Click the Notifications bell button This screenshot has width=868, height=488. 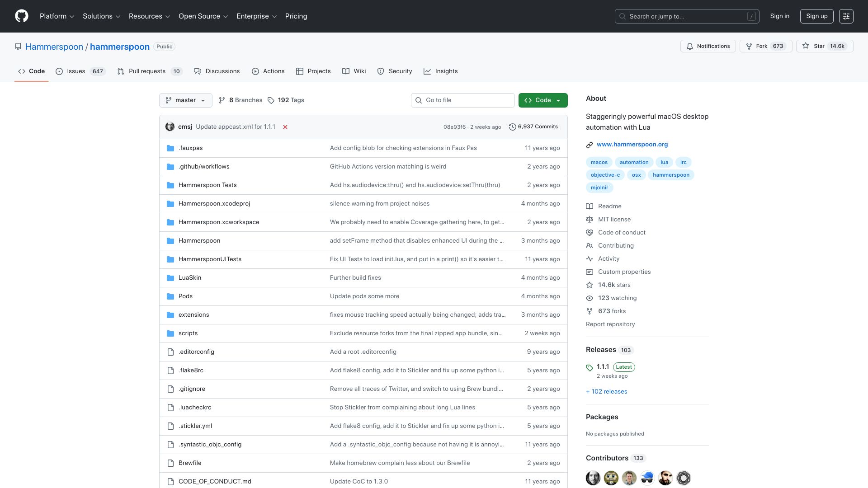(x=708, y=46)
